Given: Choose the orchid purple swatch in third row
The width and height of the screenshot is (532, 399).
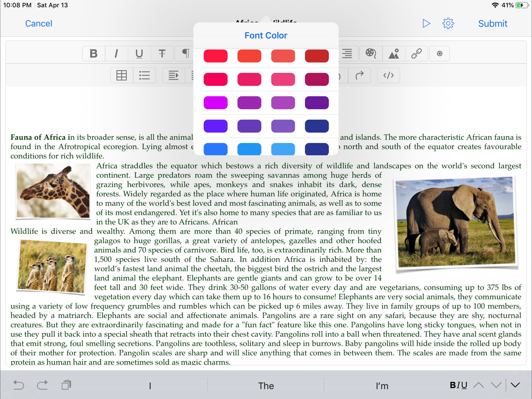Looking at the screenshot, I should tap(283, 103).
